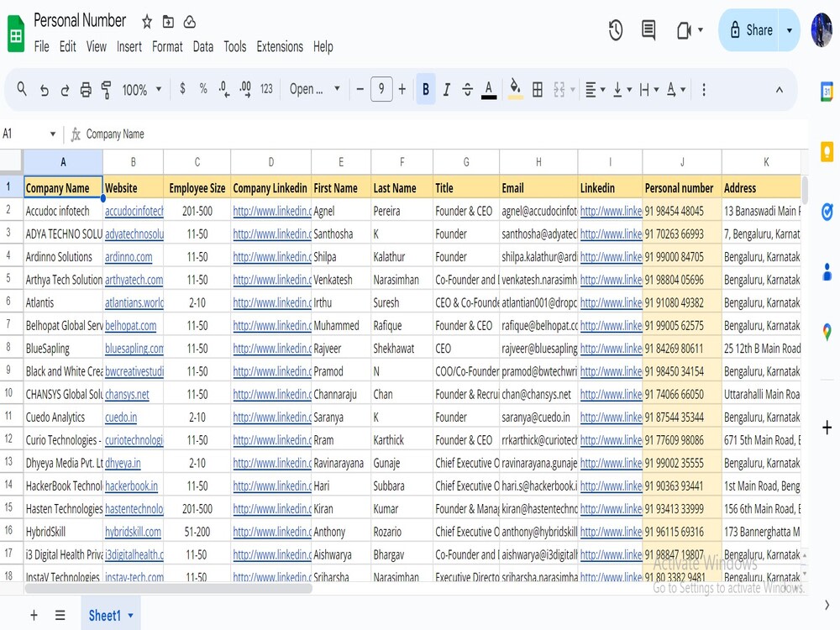
Task: Collapse the toolbar with the hide-menus arrow
Action: [x=780, y=88]
